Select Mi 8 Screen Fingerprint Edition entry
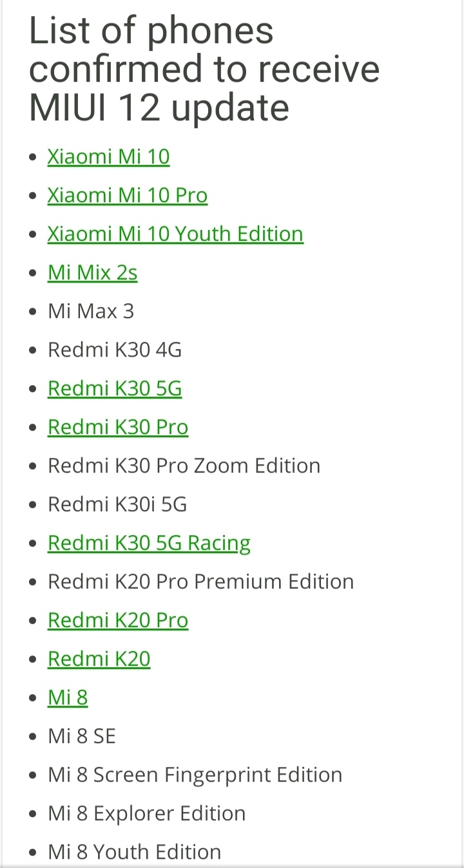The image size is (464, 868). 195,775
